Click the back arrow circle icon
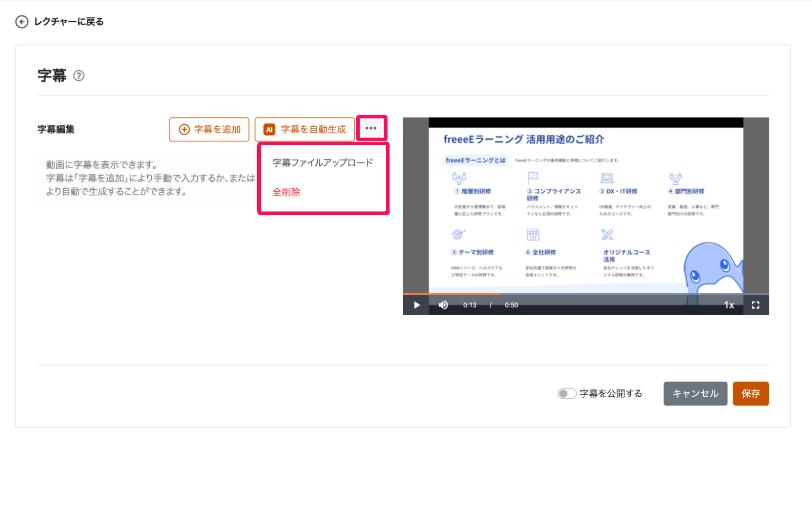This screenshot has width=812, height=507. [22, 22]
